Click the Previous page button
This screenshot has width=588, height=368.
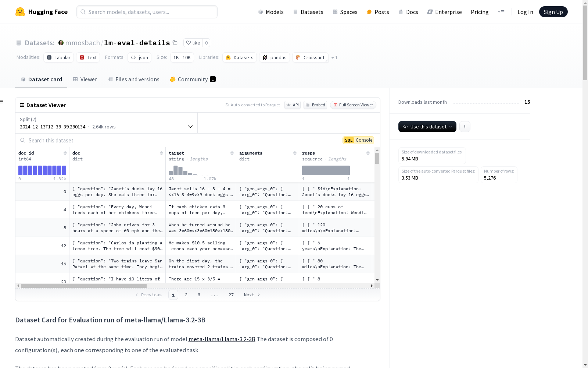(148, 295)
